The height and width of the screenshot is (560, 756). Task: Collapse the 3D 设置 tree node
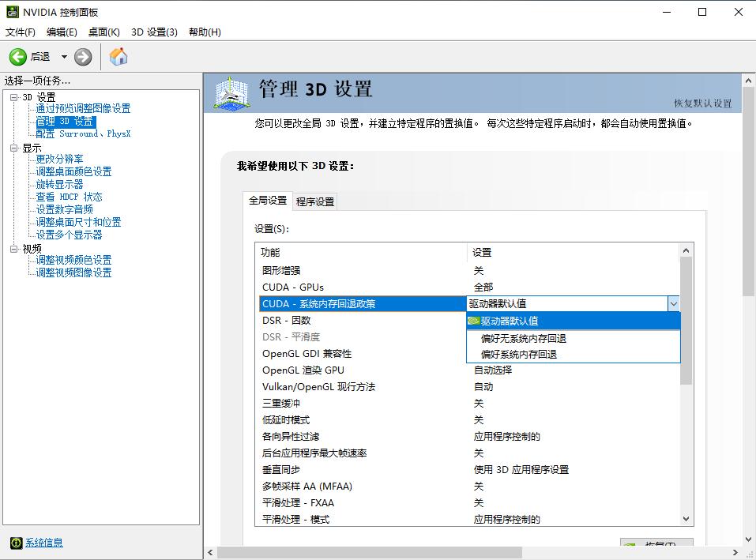tap(14, 97)
